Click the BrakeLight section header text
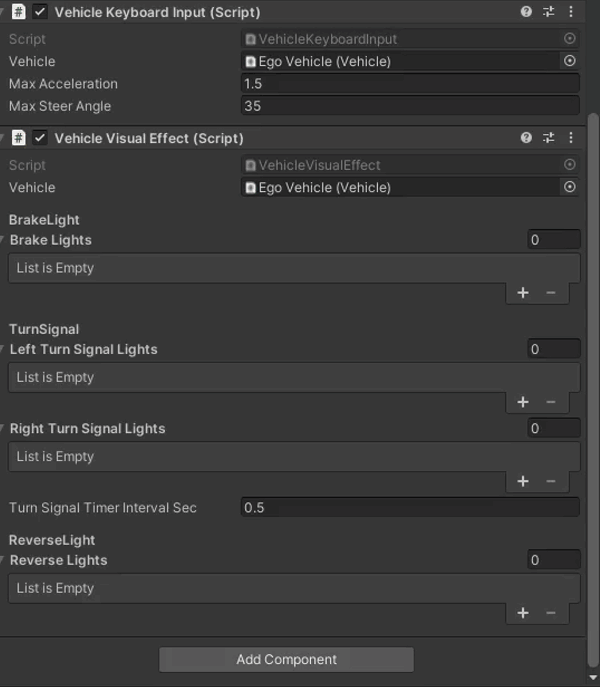 [44, 220]
